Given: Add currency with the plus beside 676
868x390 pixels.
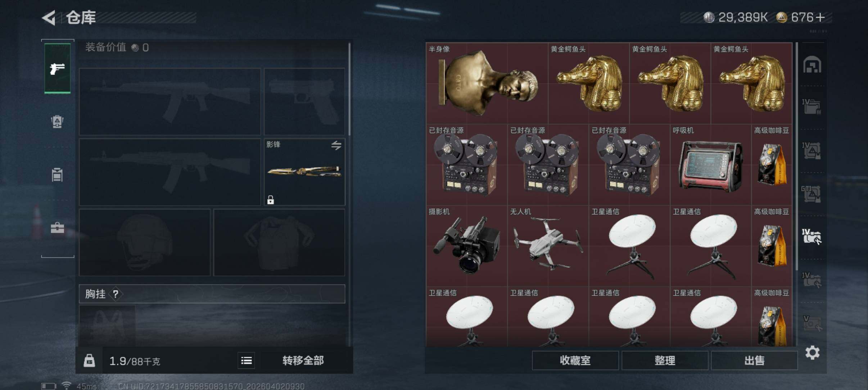Looking at the screenshot, I should [820, 17].
